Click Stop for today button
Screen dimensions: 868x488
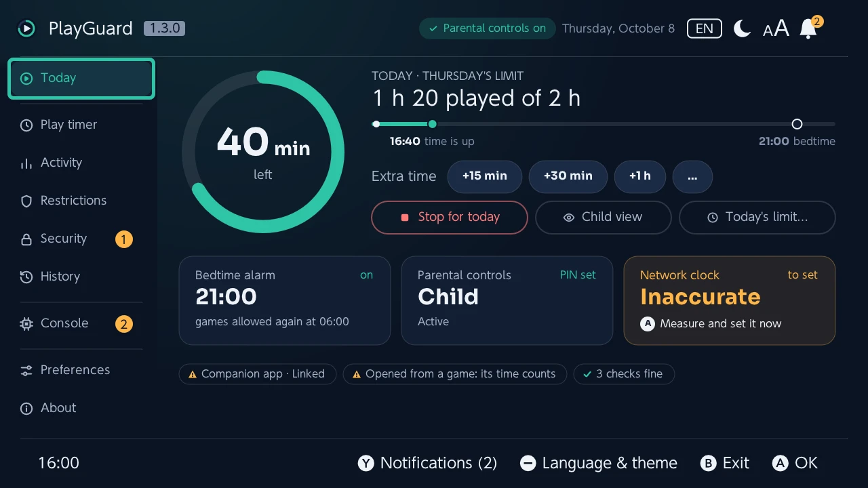[450, 218]
